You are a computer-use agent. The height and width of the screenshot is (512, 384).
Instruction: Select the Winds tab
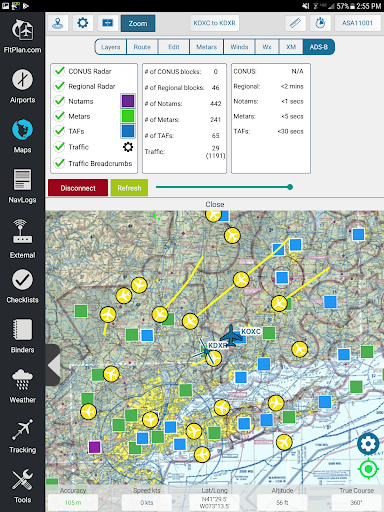click(x=239, y=47)
